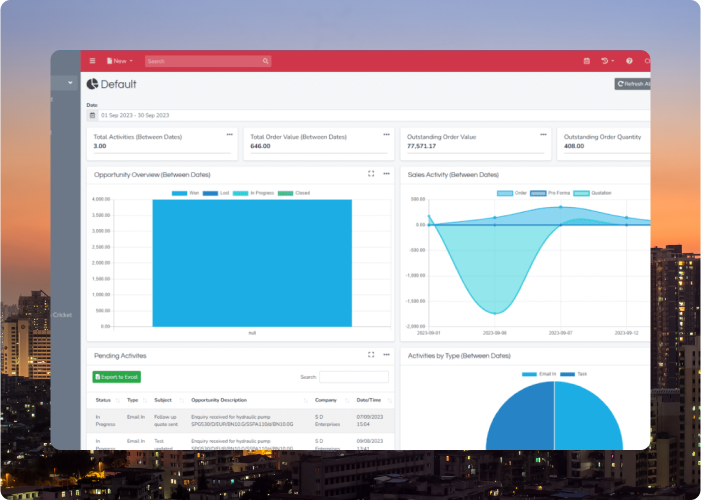Open the date range field 01 Sep 2023 - 30 Sep 2023
This screenshot has width=701, height=500.
(374, 115)
